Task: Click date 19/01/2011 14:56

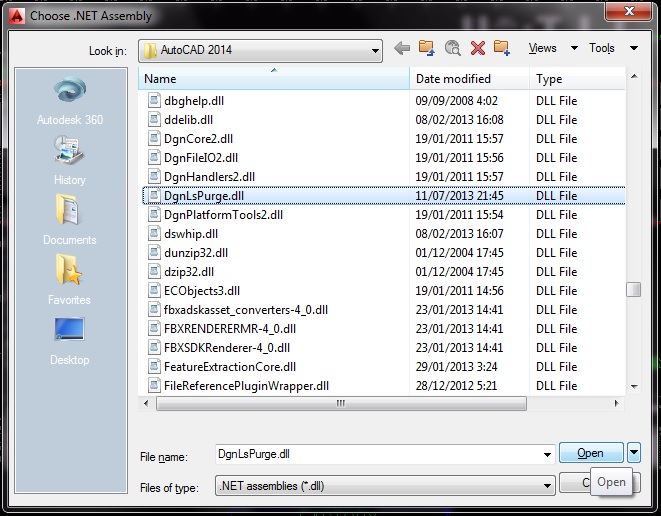Action: coord(459,290)
